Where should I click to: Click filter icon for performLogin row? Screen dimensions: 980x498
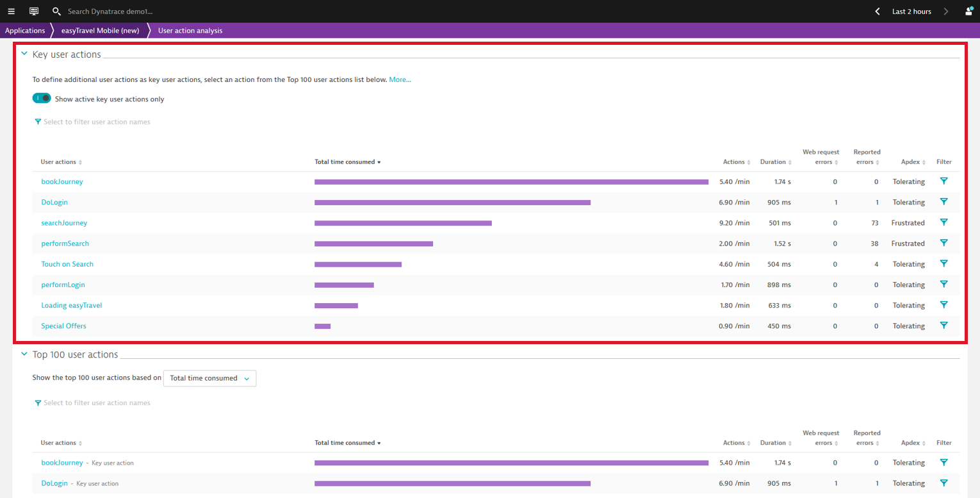click(x=943, y=284)
